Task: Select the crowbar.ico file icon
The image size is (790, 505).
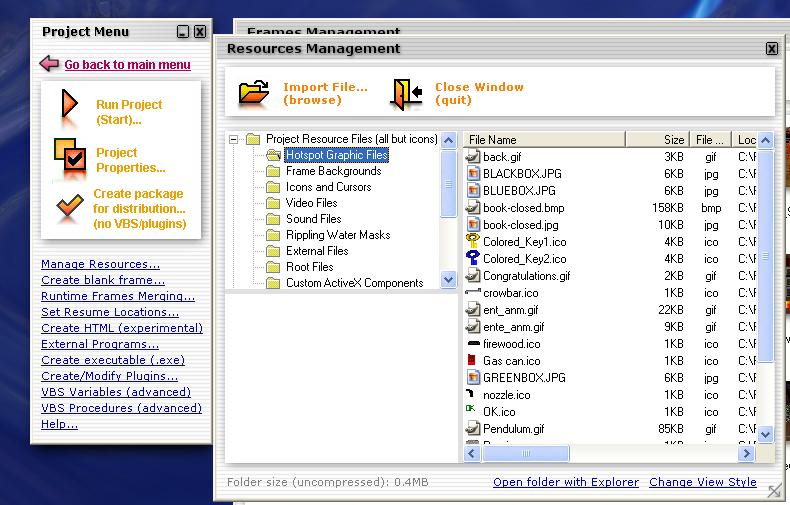Action: pyautogui.click(x=473, y=292)
